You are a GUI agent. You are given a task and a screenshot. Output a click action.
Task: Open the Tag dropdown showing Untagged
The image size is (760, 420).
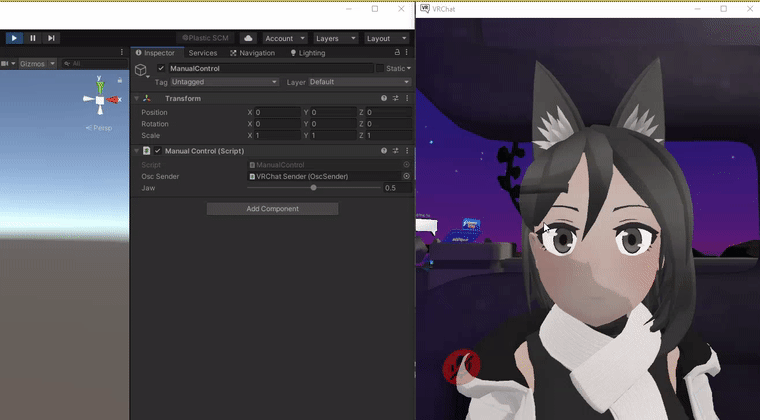(x=224, y=82)
